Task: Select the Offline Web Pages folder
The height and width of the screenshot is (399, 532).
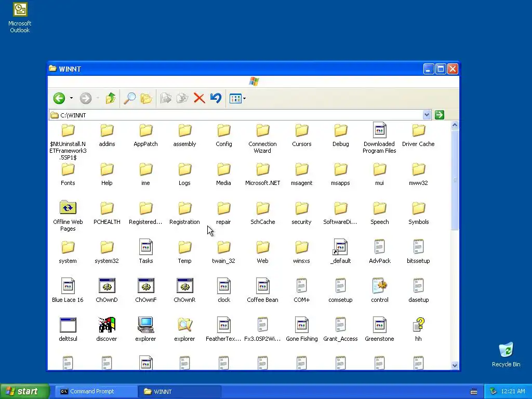Action: (x=68, y=216)
